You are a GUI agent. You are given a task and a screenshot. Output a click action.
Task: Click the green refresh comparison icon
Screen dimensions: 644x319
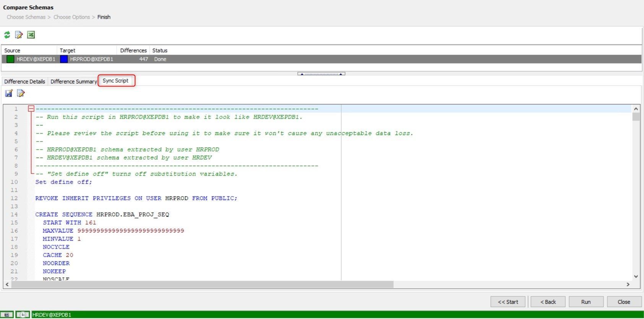coord(7,35)
